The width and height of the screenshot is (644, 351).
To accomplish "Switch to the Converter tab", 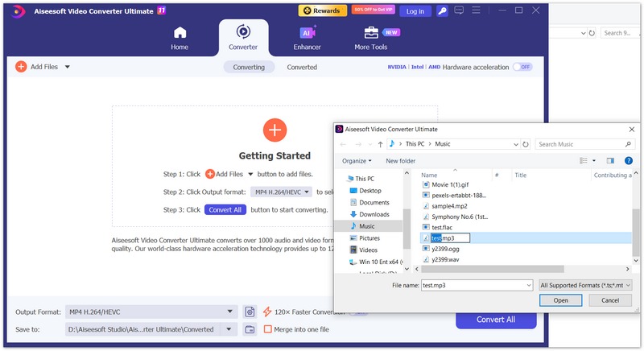I will tap(243, 38).
